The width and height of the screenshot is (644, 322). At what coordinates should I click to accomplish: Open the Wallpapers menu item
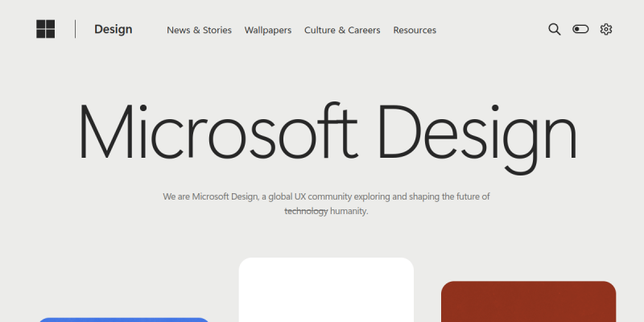[x=268, y=30]
